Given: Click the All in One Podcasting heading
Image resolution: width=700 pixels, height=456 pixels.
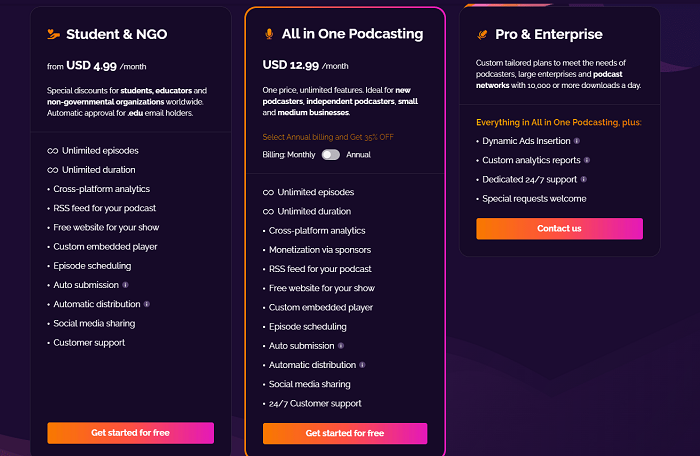Looking at the screenshot, I should pos(352,34).
